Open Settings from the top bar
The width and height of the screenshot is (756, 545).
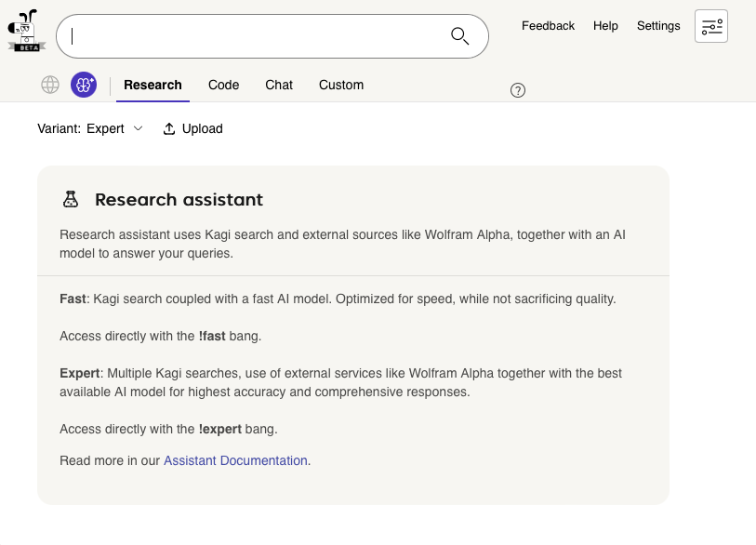pyautogui.click(x=658, y=25)
